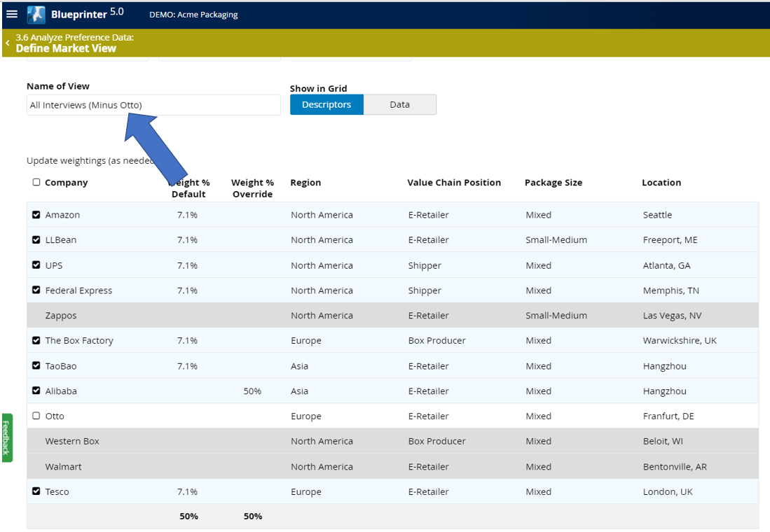Uncheck the Federal Express checkbox

(x=36, y=290)
